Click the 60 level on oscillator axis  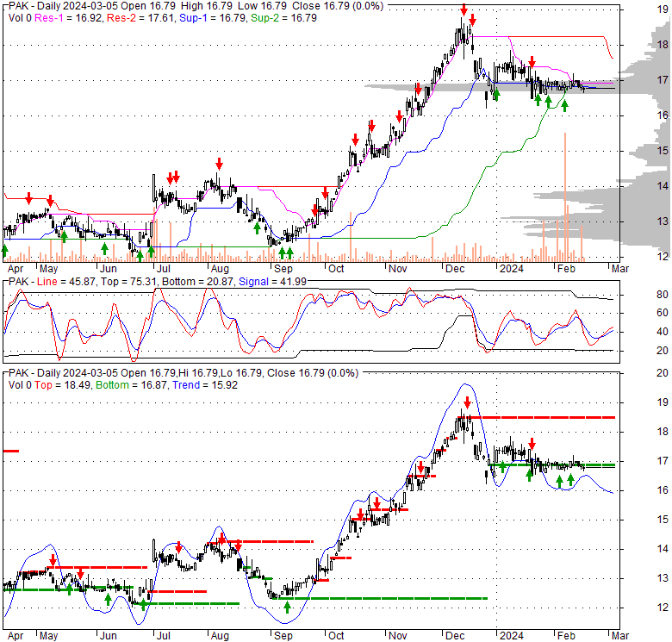(x=663, y=313)
